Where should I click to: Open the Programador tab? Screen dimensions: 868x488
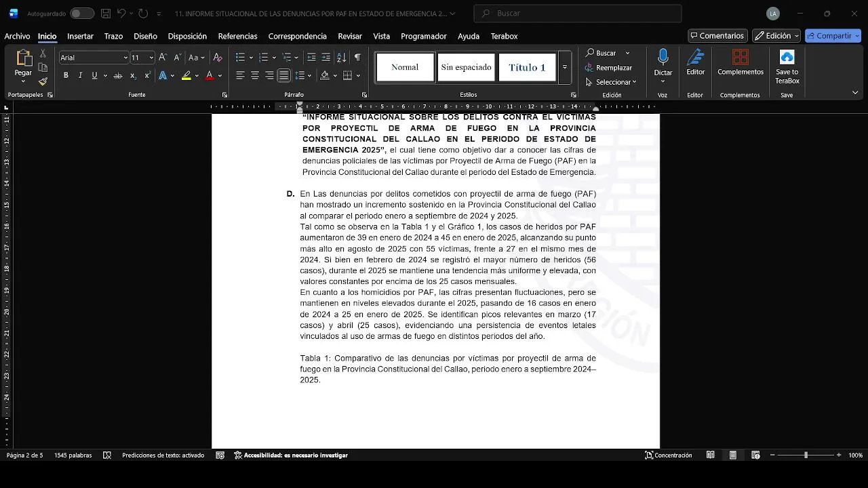click(x=424, y=36)
